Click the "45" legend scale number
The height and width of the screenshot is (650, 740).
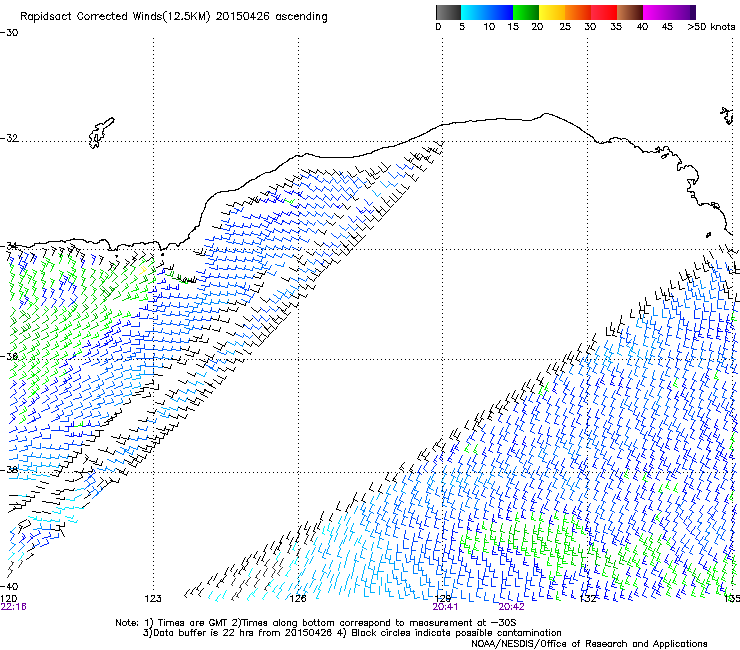(x=667, y=27)
